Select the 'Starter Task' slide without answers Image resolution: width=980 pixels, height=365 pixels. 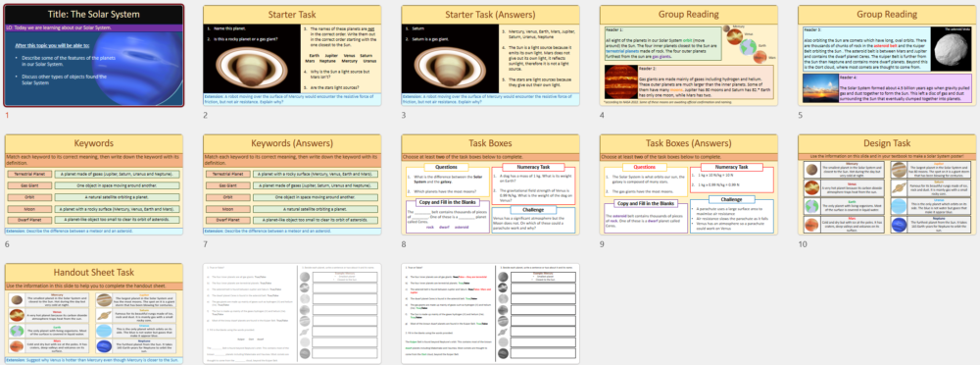(292, 56)
